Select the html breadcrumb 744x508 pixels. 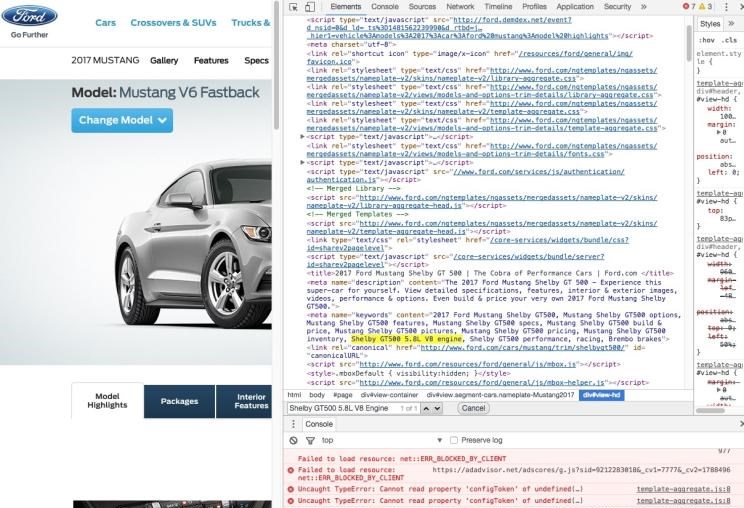(x=294, y=395)
